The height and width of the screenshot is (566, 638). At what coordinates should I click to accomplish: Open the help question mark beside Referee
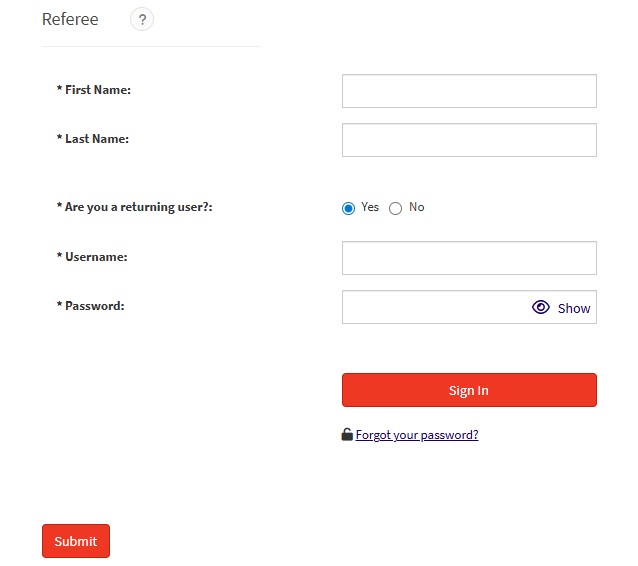(142, 19)
